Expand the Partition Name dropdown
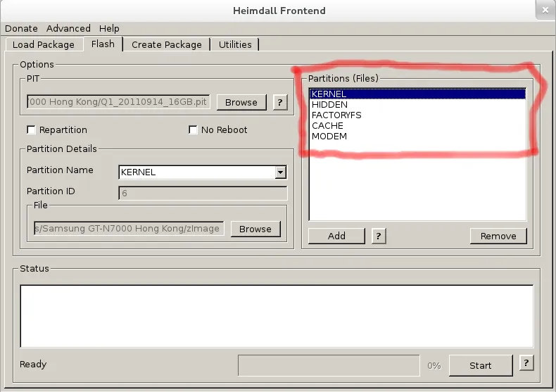 280,172
